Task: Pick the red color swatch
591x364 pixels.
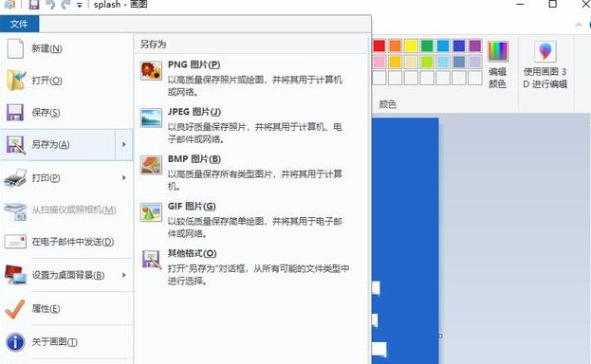Action: pyautogui.click(x=379, y=45)
